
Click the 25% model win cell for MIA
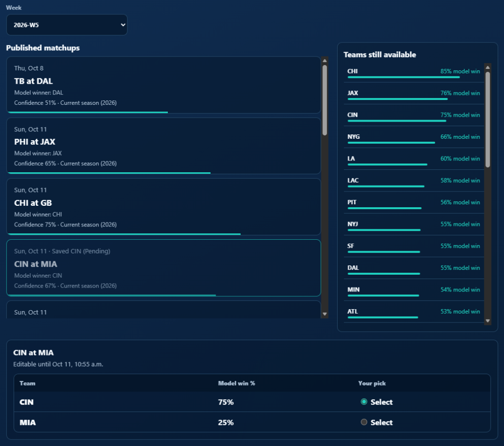225,422
